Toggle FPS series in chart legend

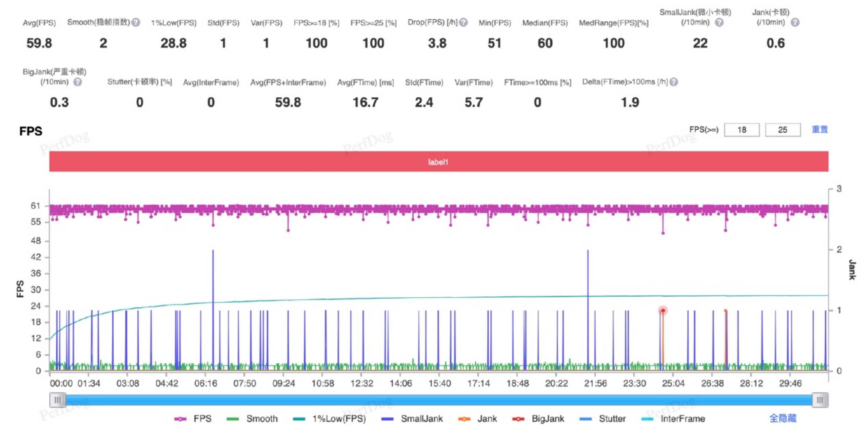(x=193, y=419)
